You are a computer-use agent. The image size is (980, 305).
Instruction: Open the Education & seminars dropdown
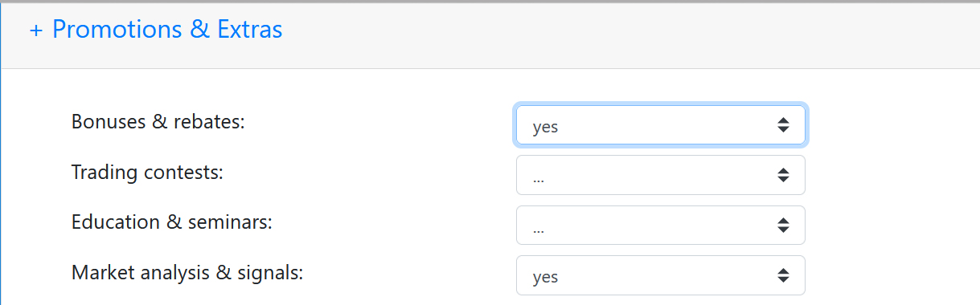[x=661, y=226]
